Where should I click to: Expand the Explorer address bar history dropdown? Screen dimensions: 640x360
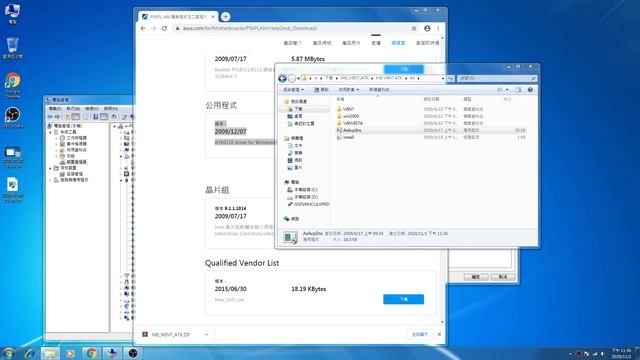[x=443, y=78]
